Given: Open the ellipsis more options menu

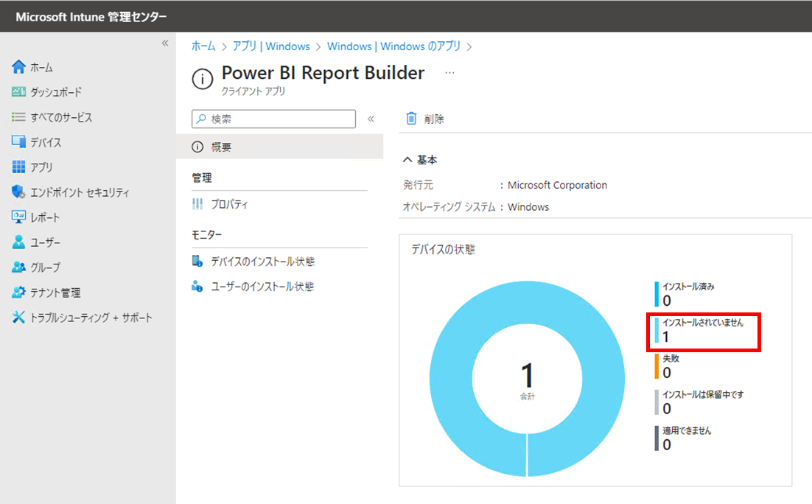Looking at the screenshot, I should click(x=449, y=72).
